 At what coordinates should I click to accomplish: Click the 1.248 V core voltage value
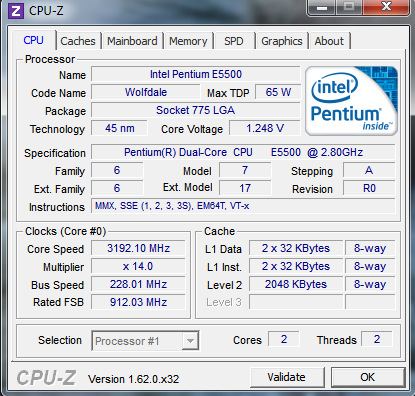(265, 128)
